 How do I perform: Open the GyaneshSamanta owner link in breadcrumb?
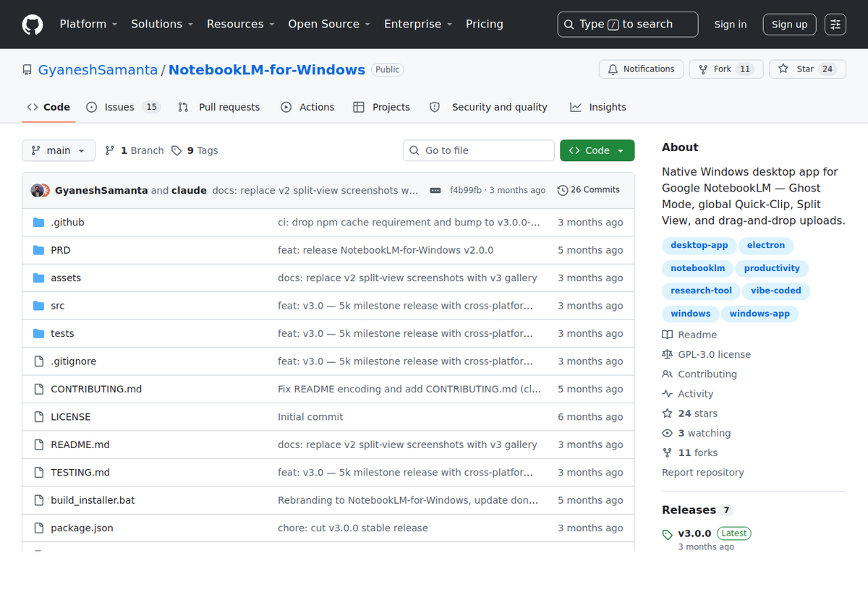(x=98, y=70)
